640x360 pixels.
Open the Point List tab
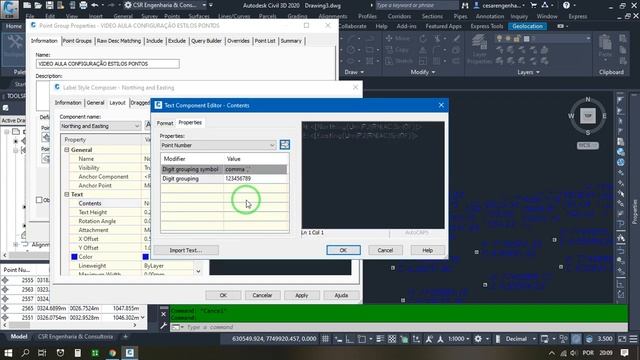pyautogui.click(x=265, y=41)
